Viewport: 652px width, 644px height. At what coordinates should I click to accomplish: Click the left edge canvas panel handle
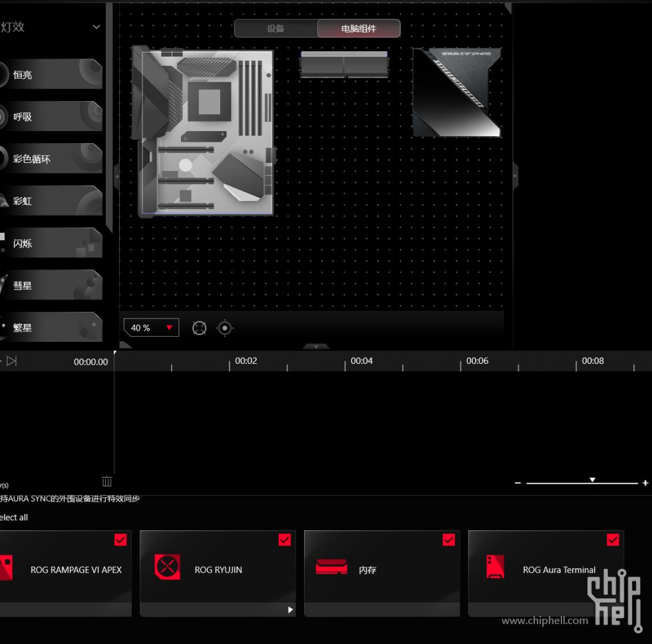tap(117, 176)
